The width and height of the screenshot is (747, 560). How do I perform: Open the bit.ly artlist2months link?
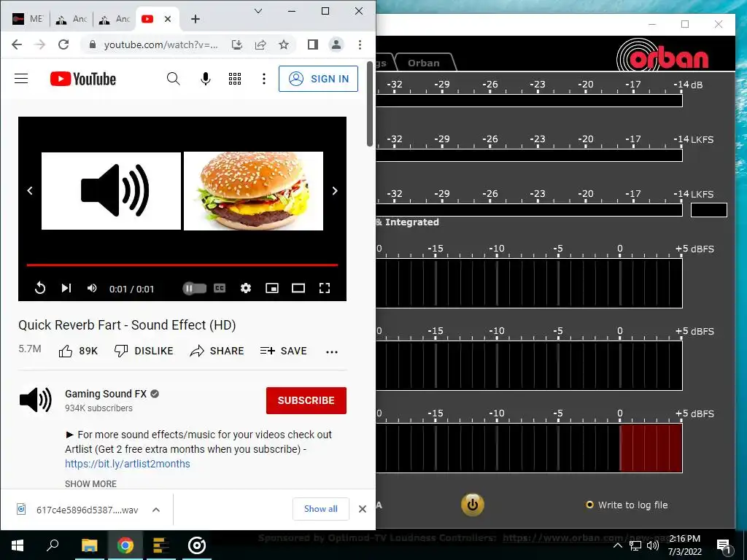coord(128,464)
